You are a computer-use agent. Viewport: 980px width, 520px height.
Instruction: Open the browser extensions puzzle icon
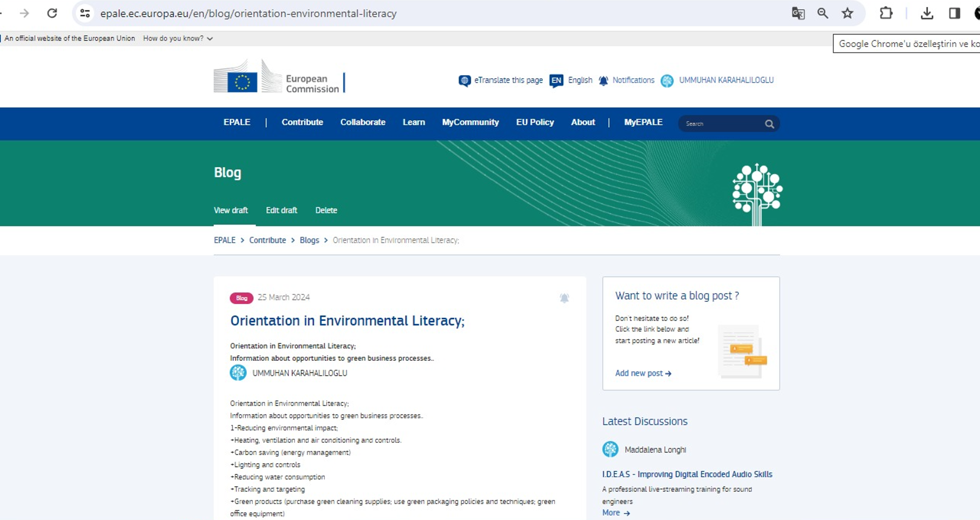[x=886, y=13]
